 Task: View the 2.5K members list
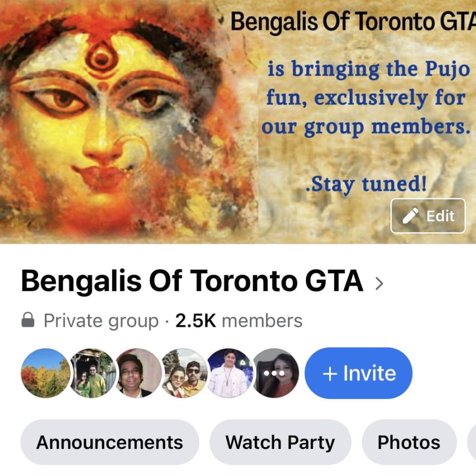click(239, 321)
